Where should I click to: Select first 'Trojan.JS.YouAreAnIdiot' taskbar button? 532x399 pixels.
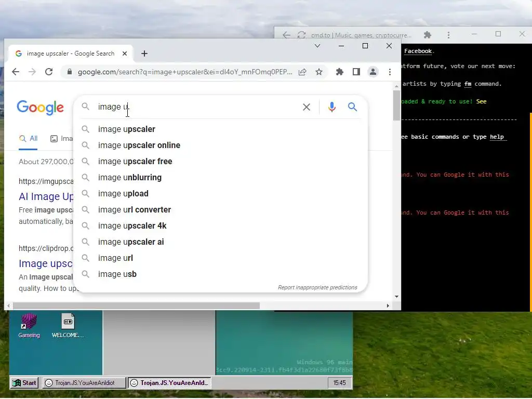click(84, 383)
